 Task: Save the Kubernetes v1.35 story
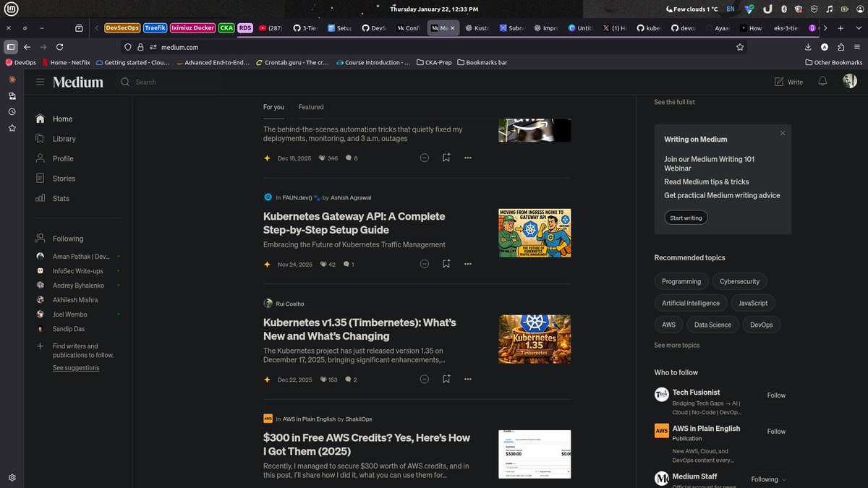(x=446, y=379)
